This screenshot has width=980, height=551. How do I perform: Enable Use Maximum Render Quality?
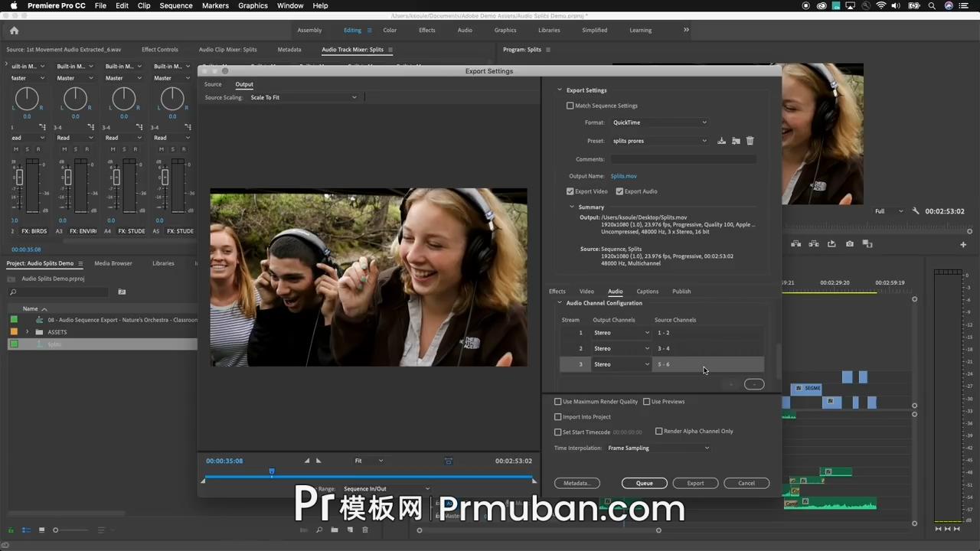tap(558, 401)
